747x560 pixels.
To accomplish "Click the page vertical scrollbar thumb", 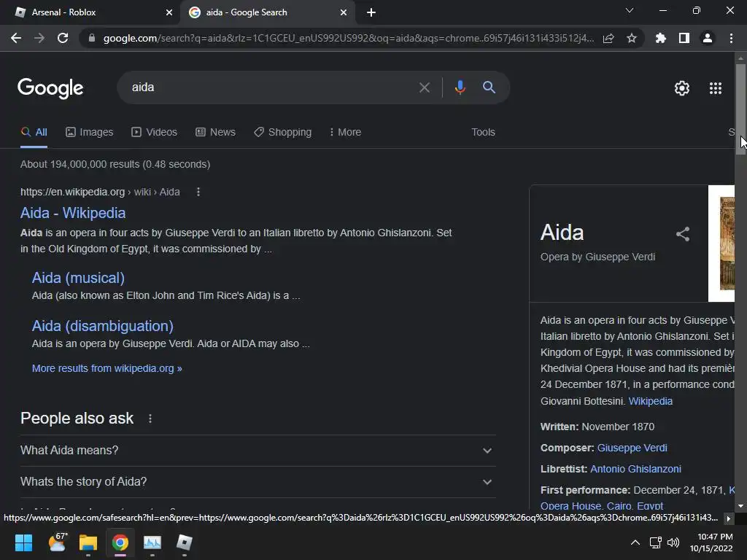I will 740,109.
